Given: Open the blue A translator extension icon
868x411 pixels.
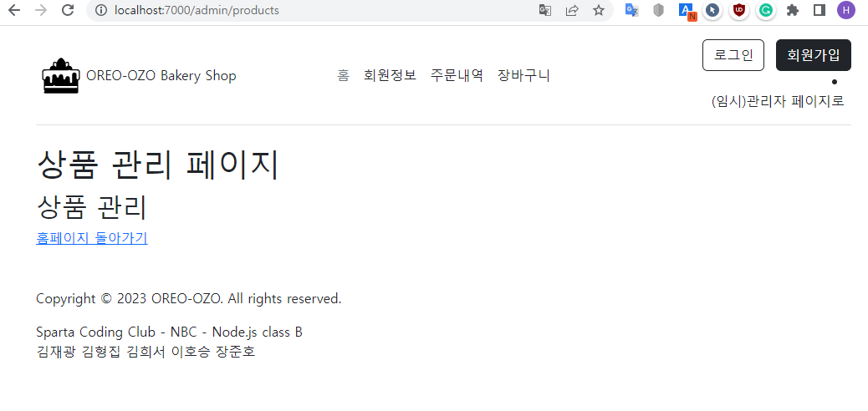Looking at the screenshot, I should [687, 11].
